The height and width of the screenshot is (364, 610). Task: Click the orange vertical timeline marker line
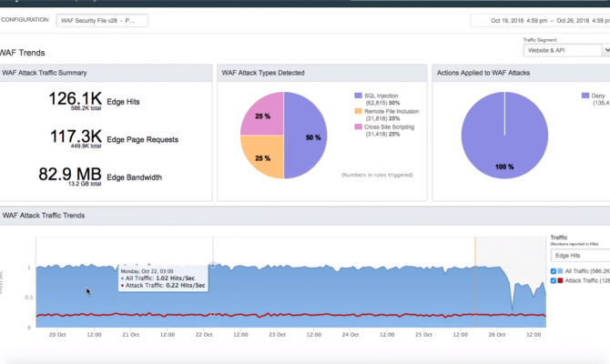tap(475, 282)
